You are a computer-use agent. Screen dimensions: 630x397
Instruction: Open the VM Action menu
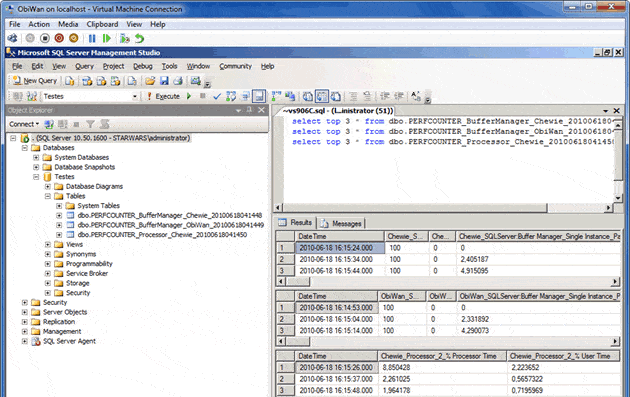tap(39, 24)
